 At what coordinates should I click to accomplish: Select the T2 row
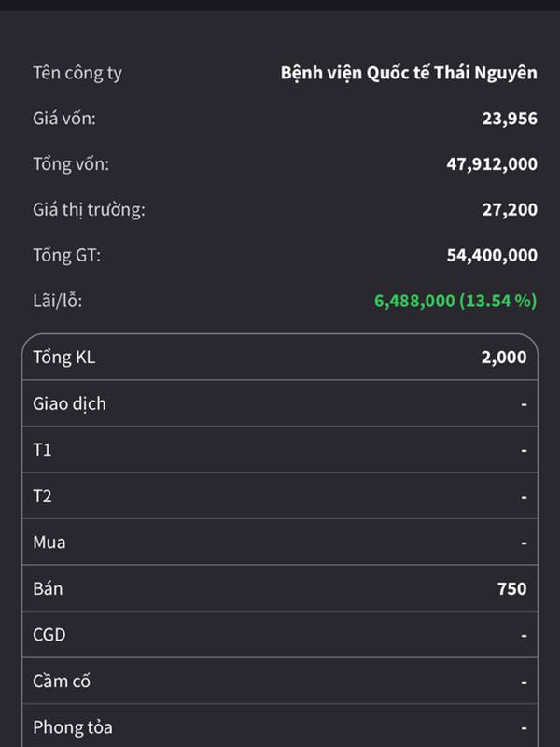point(280,496)
